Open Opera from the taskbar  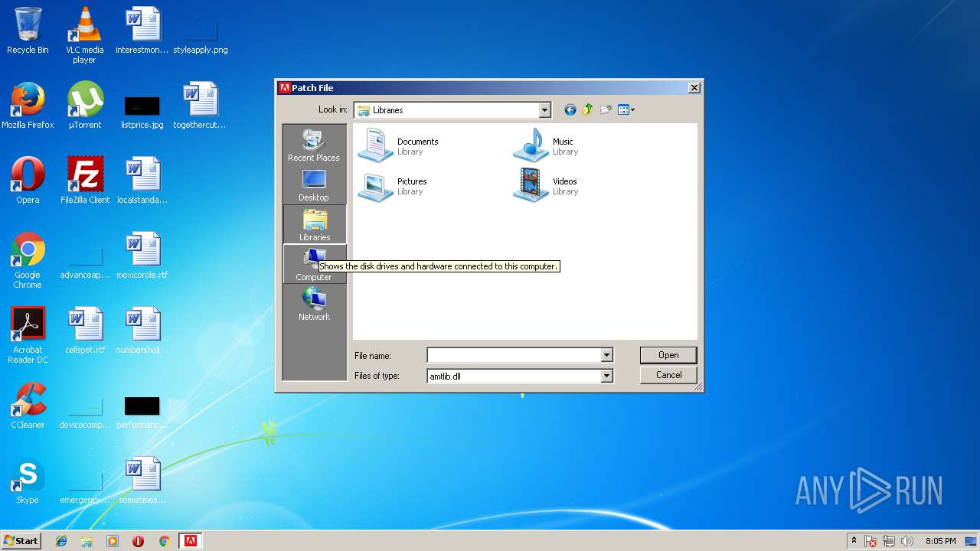click(138, 541)
